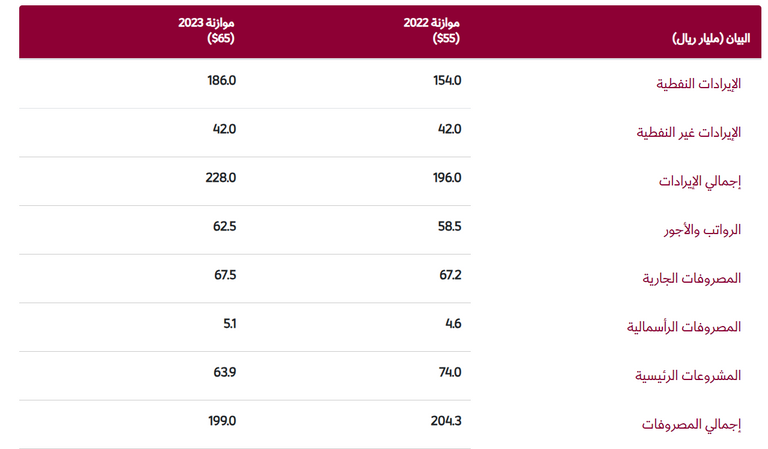Select the الإيرادات غير النفطية row label
Image resolution: width=768 pixels, height=449 pixels.
(x=690, y=132)
